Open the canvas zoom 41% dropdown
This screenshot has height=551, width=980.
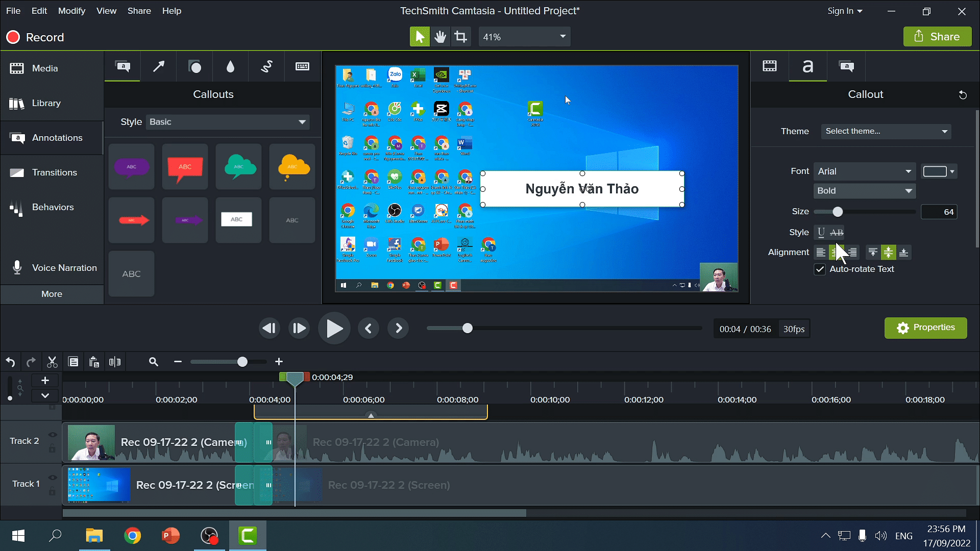point(524,37)
